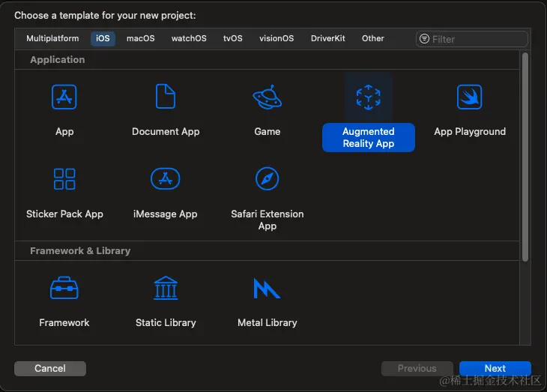Select the Sticker Pack App grid icon

click(x=64, y=178)
